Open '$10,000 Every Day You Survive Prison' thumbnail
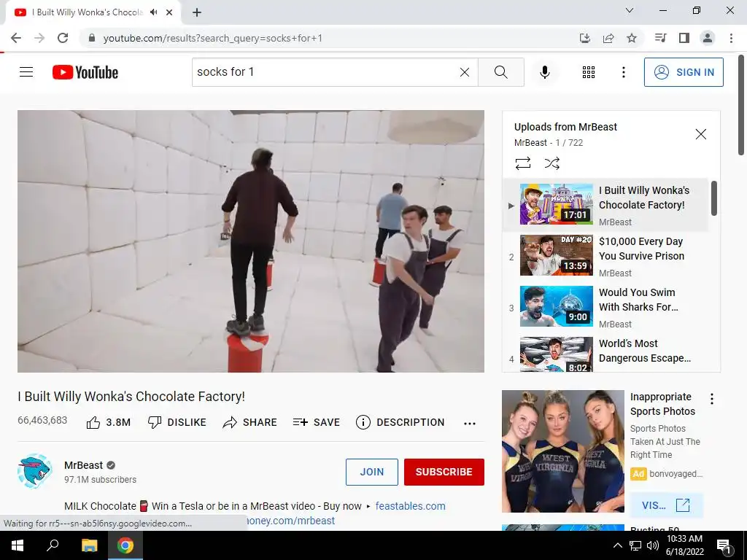747x560 pixels. coord(557,255)
